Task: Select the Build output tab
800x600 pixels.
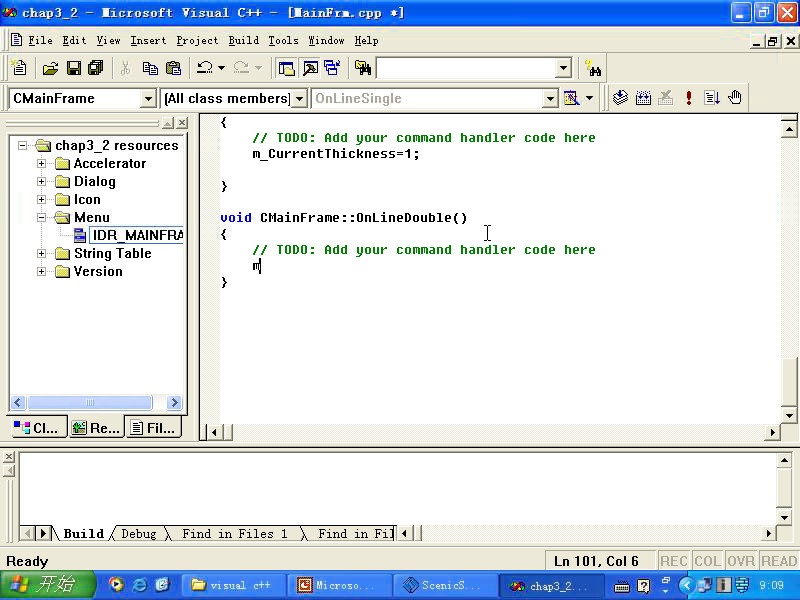Action: pos(83,534)
